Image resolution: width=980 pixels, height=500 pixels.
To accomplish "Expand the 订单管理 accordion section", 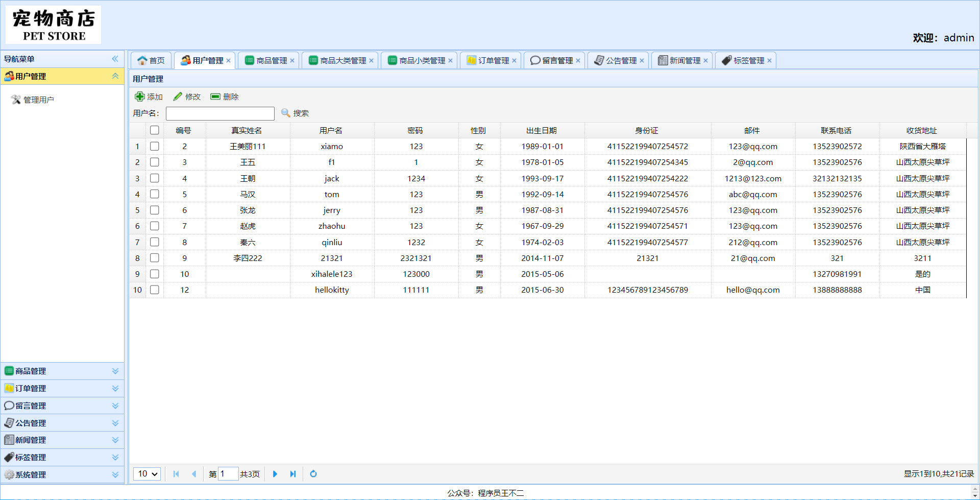I will (115, 389).
